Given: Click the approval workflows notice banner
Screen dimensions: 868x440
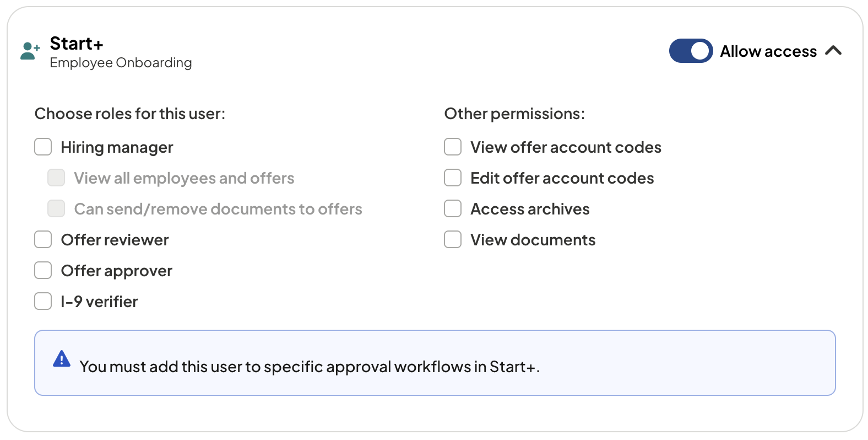Looking at the screenshot, I should (435, 363).
